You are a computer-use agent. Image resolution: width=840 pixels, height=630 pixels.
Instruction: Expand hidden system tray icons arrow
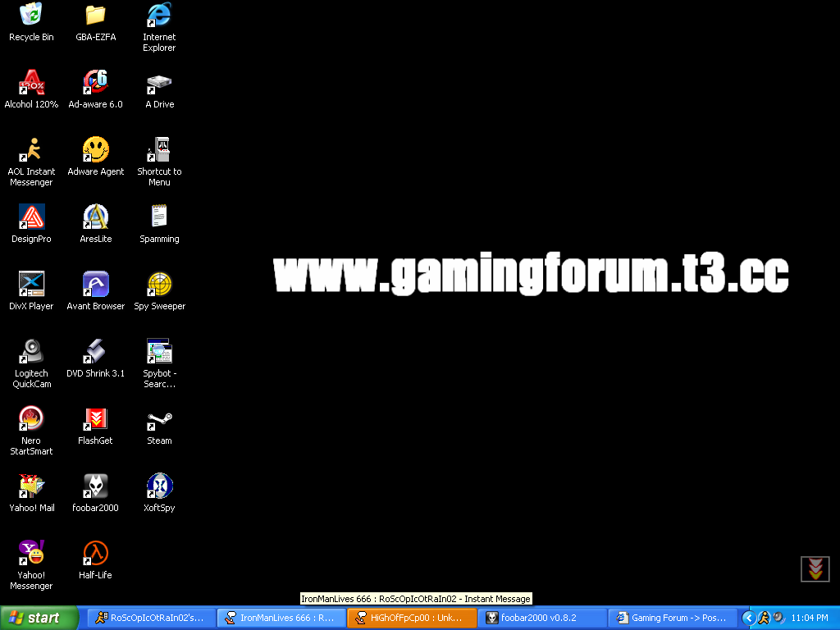coord(748,618)
